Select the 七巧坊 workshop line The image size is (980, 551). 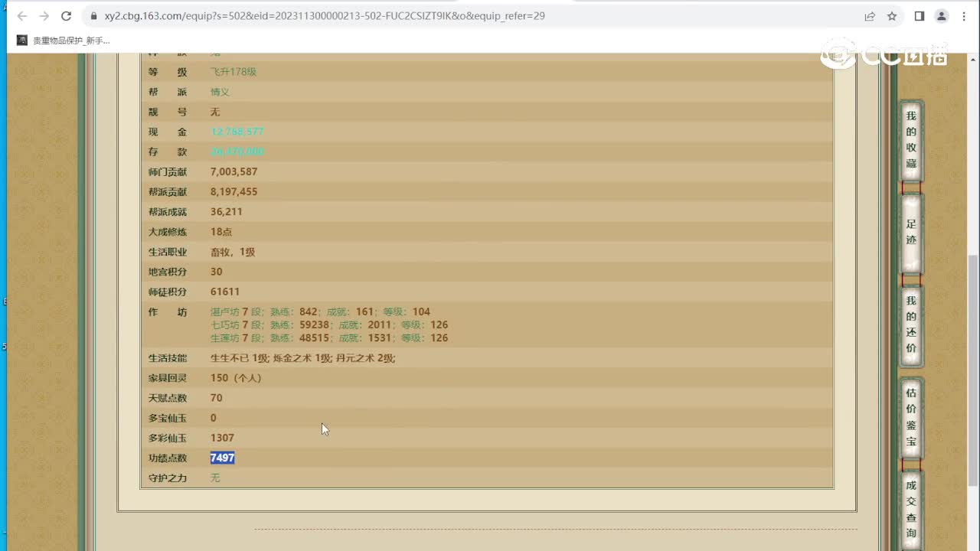[329, 324]
